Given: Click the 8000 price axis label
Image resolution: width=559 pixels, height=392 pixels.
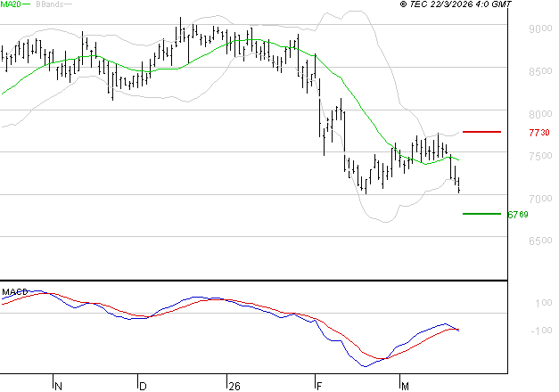Looking at the screenshot, I should [540, 114].
